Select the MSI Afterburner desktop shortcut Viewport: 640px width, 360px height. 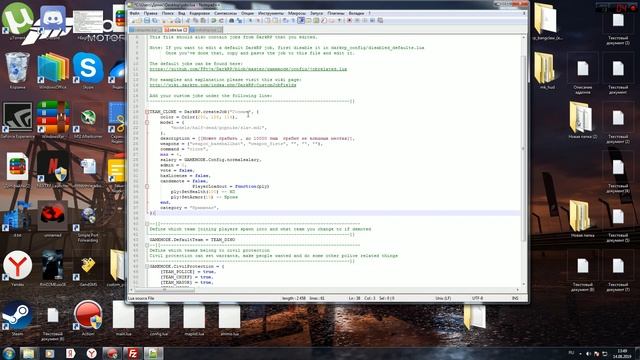88,120
